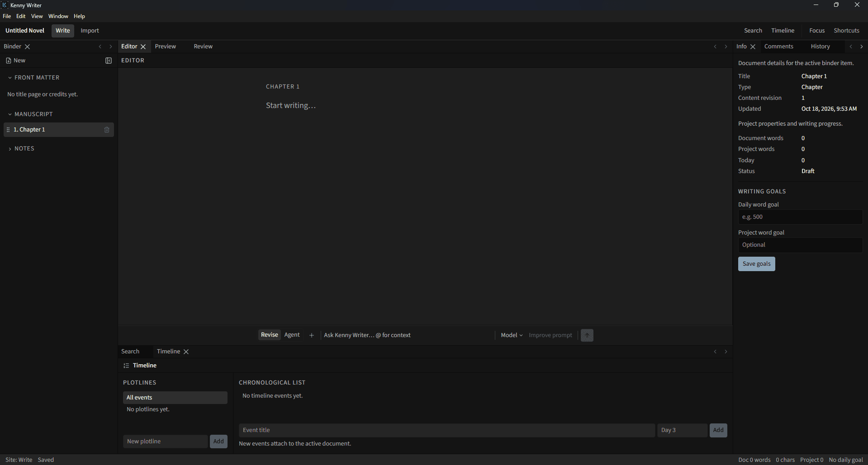Click the Event title input field
This screenshot has width=868, height=465.
(447, 430)
